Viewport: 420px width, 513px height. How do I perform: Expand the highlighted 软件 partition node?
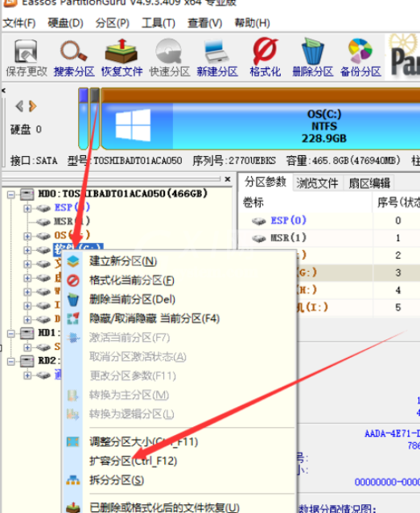click(27, 250)
